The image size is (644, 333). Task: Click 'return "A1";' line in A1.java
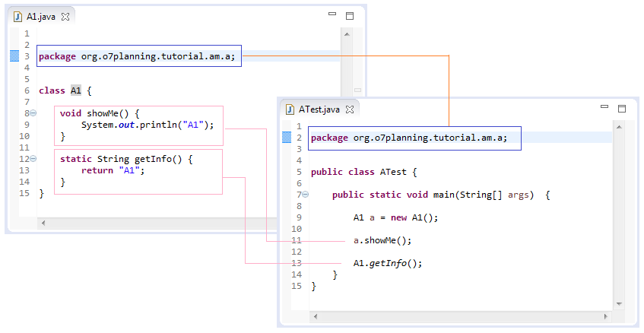(113, 170)
